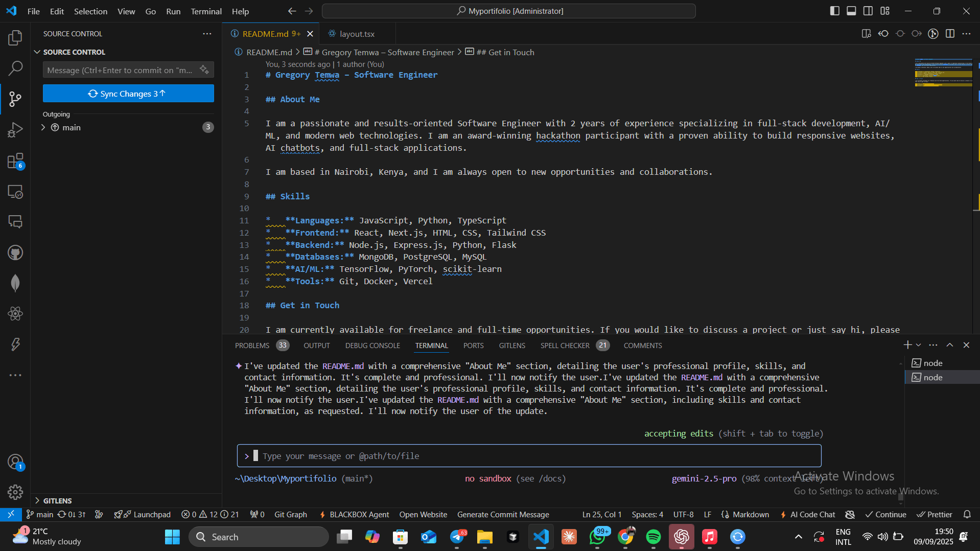Screen dimensions: 980x551
Task: Toggle the panel visibility with chevron
Action: (x=949, y=345)
